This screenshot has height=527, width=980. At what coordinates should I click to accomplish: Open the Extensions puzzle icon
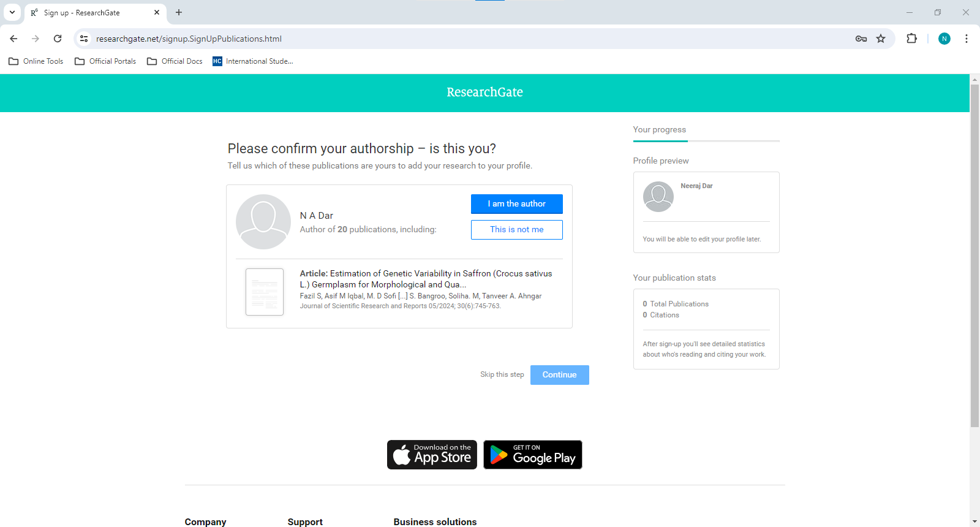(x=911, y=39)
